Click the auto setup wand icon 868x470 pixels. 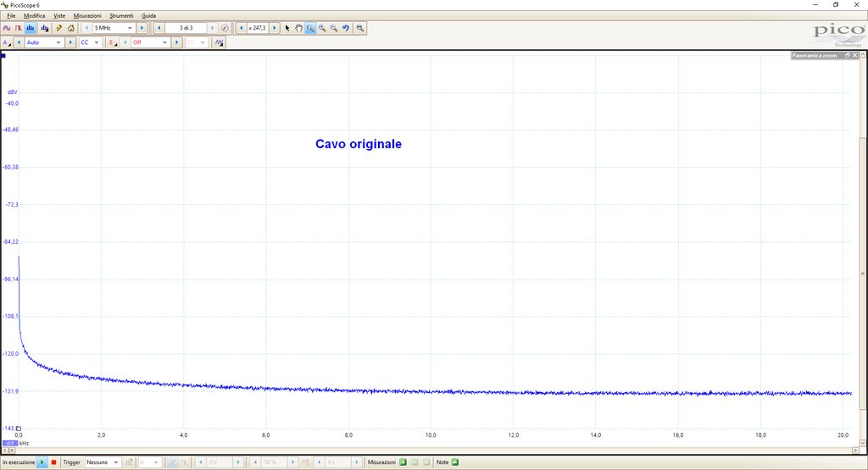[x=58, y=28]
